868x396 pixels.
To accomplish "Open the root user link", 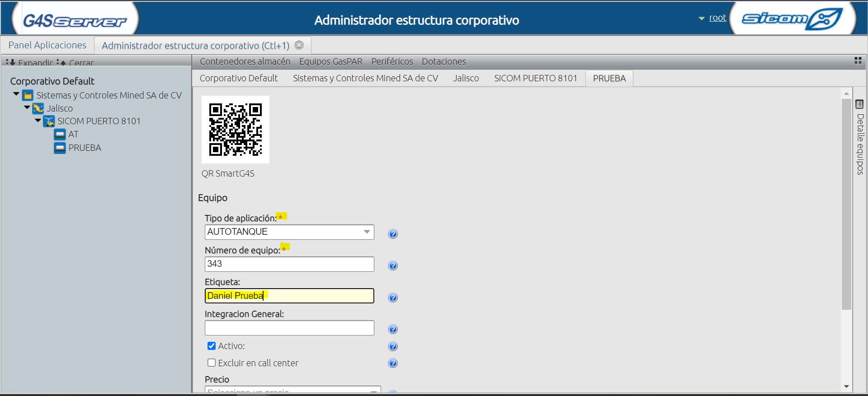I will (717, 18).
